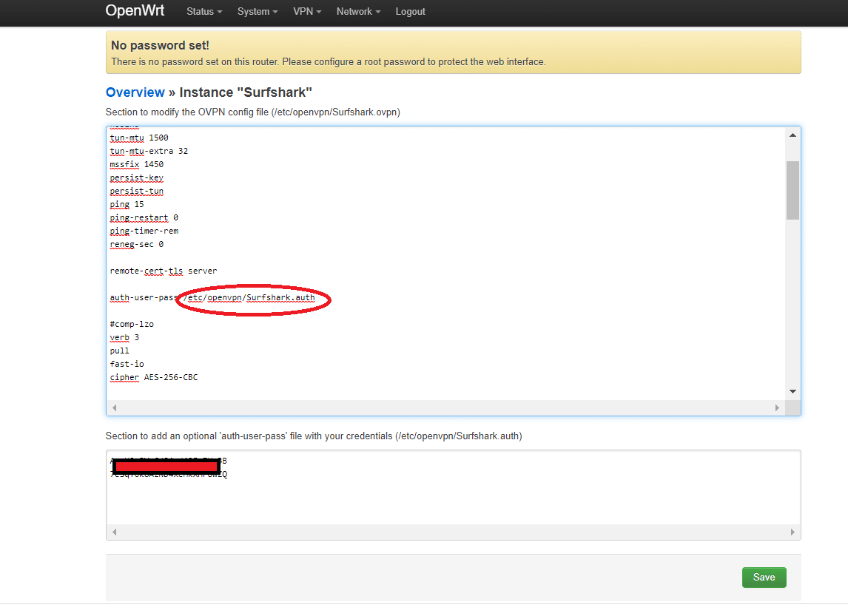Go to the OpenWrt home brand link

135,11
